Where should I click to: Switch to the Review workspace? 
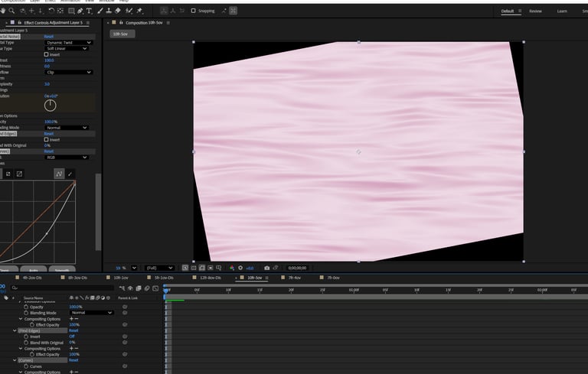[535, 11]
